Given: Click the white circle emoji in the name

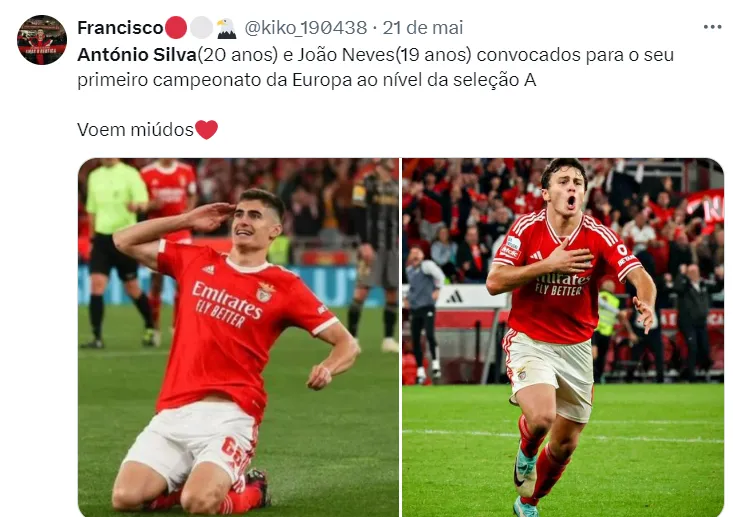Looking at the screenshot, I should click(201, 28).
